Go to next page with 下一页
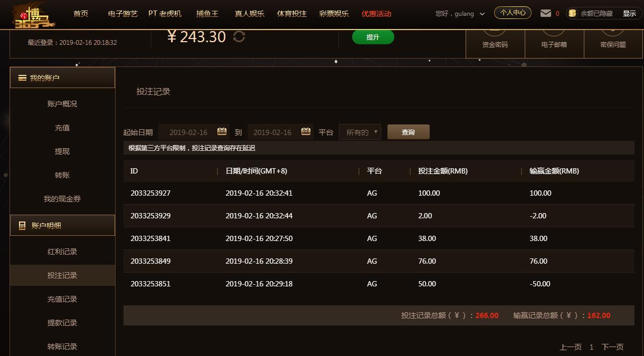 612,347
